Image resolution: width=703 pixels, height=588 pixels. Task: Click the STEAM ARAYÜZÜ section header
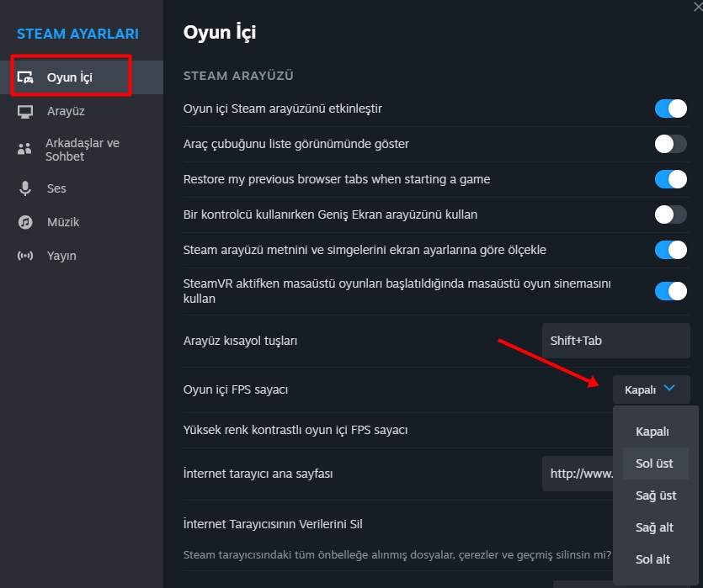(x=238, y=76)
